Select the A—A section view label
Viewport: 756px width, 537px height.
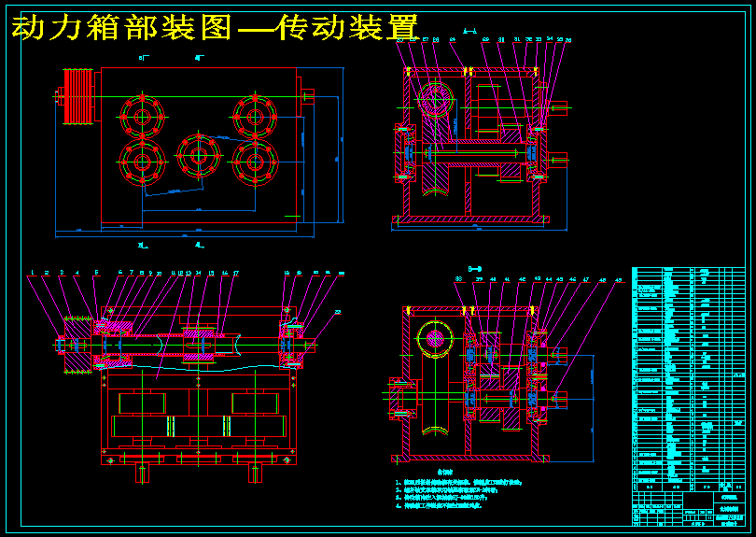469,32
